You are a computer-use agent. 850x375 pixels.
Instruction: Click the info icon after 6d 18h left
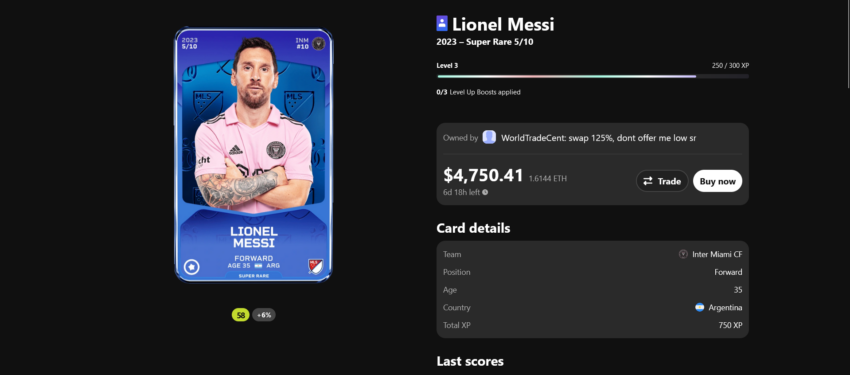485,192
